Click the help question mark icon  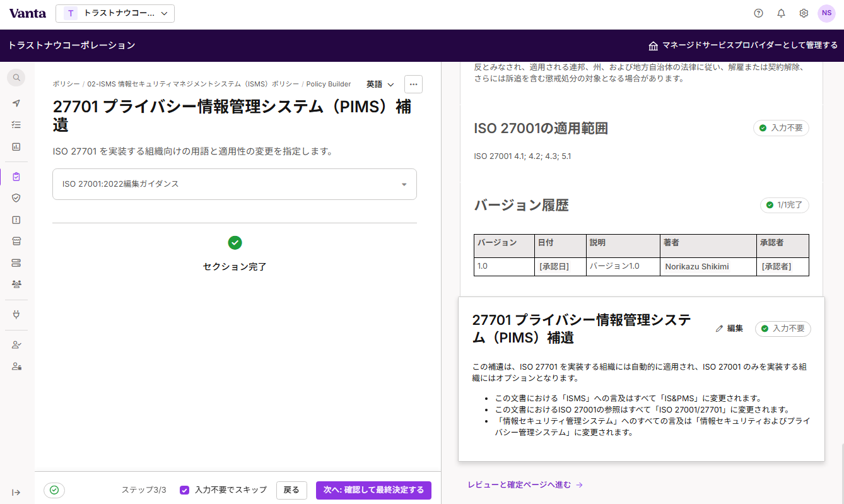[x=759, y=13]
